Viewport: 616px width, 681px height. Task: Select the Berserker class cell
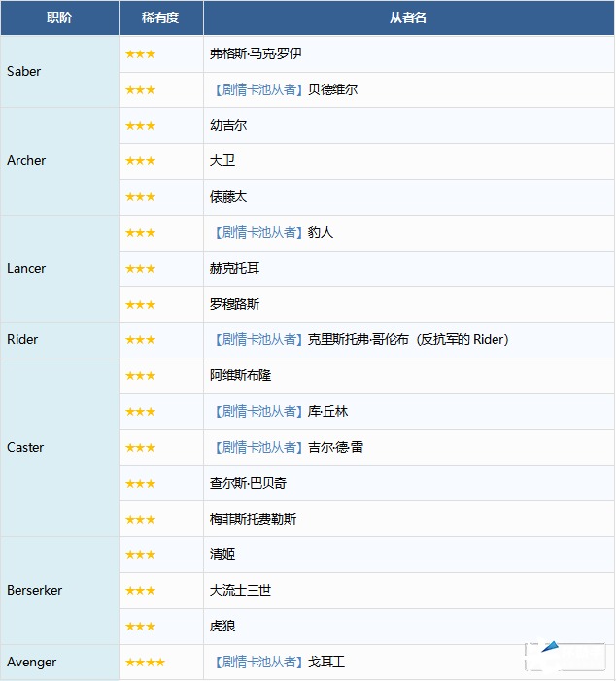click(x=34, y=591)
